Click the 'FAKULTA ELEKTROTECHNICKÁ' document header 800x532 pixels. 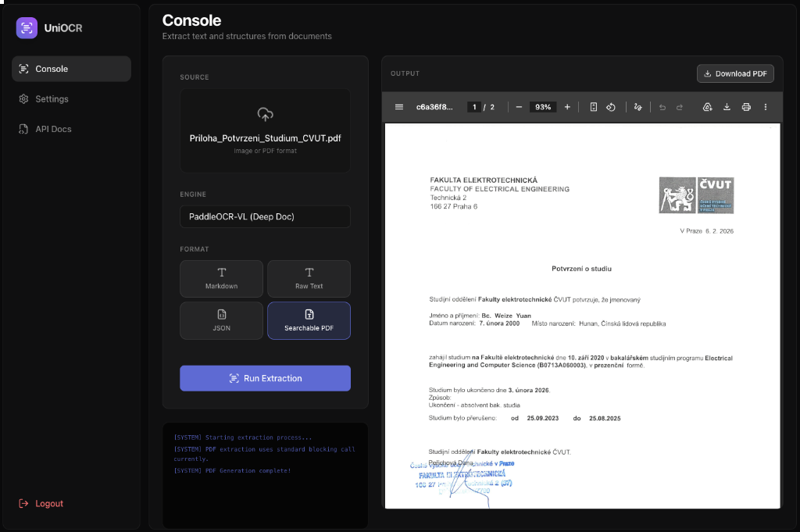[484, 180]
